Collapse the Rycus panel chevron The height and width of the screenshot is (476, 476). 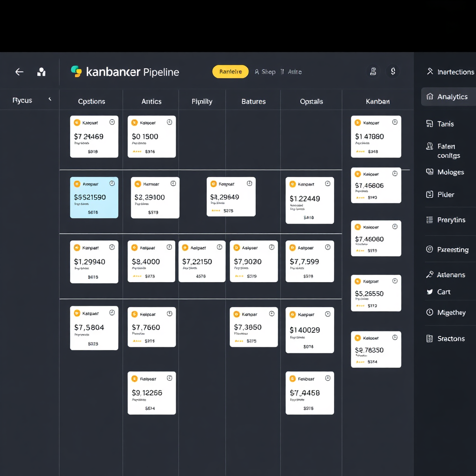coord(50,99)
